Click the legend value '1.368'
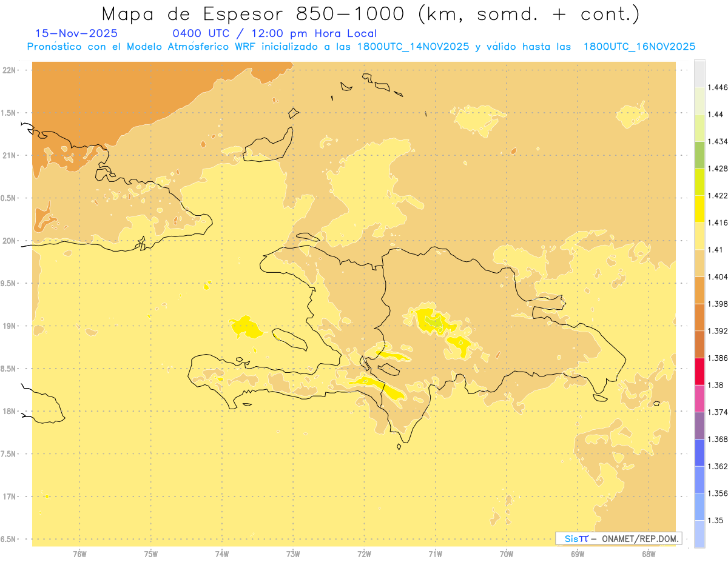728x562 pixels. pos(717,439)
